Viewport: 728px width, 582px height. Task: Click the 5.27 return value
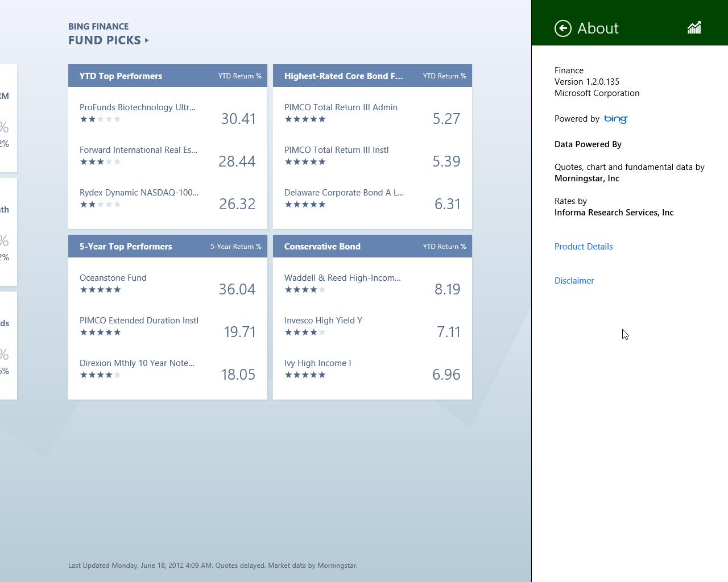coord(446,119)
